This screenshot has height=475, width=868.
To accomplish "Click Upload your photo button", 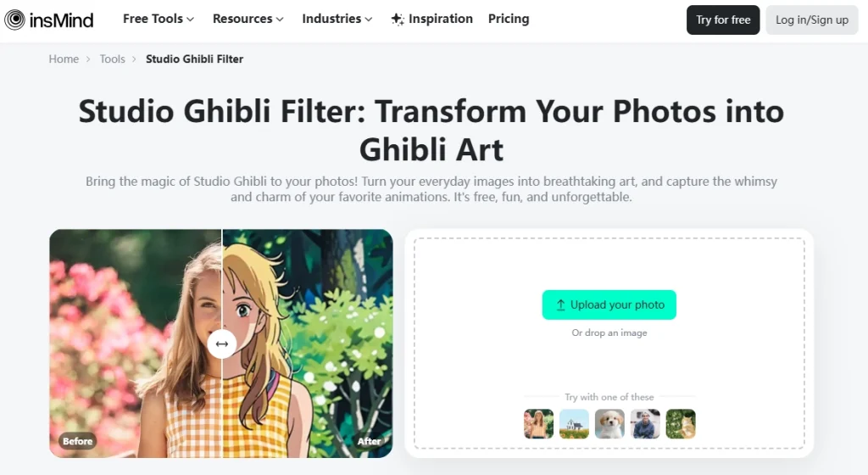I will [x=609, y=305].
